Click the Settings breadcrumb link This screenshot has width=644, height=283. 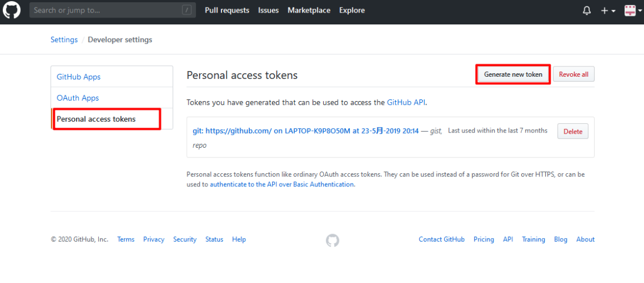pyautogui.click(x=64, y=40)
